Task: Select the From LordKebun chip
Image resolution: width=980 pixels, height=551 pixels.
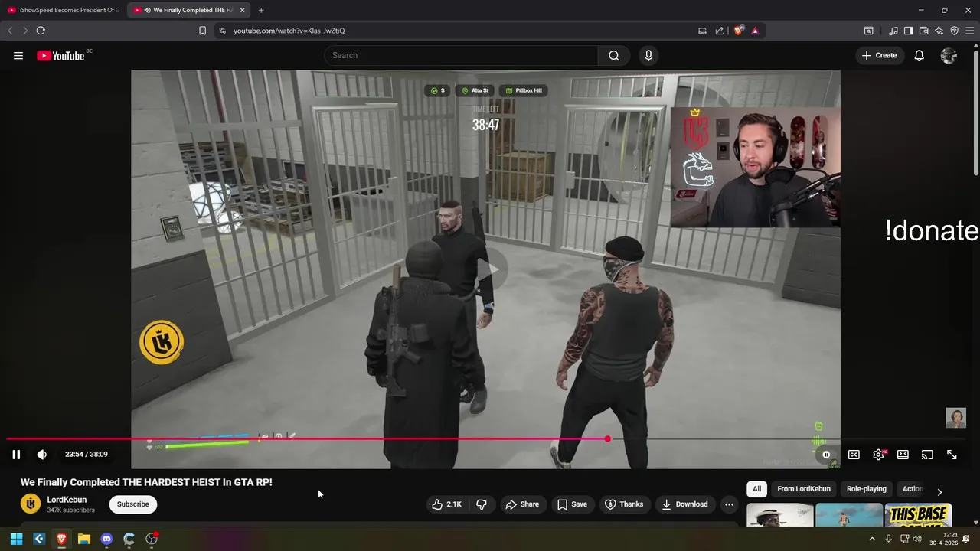Action: pyautogui.click(x=804, y=489)
